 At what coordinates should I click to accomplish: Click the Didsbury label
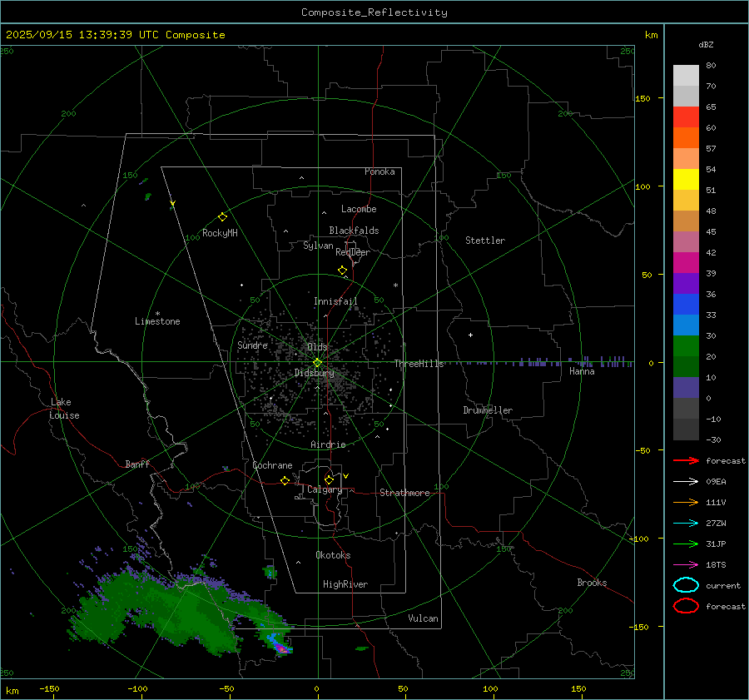click(x=314, y=373)
